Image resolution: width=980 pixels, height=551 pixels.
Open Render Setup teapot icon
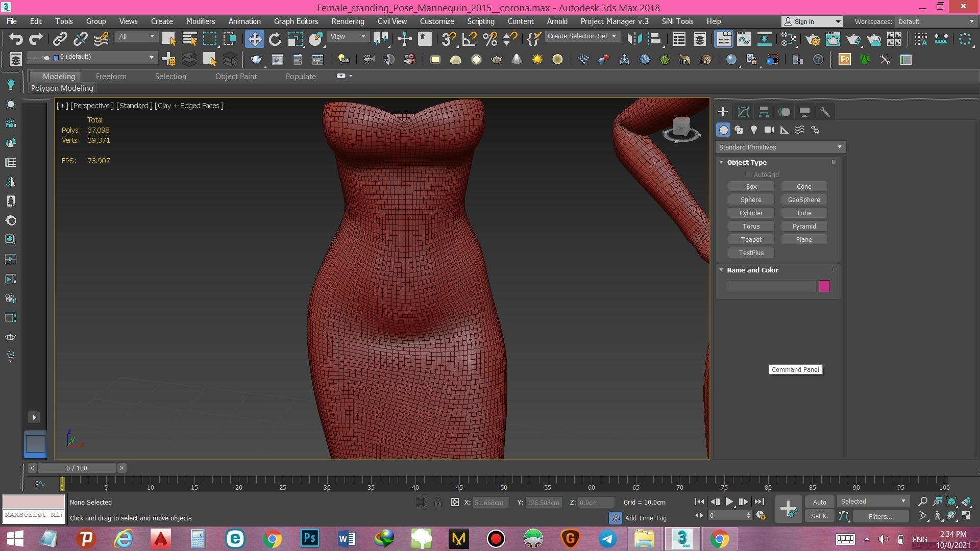[813, 39]
